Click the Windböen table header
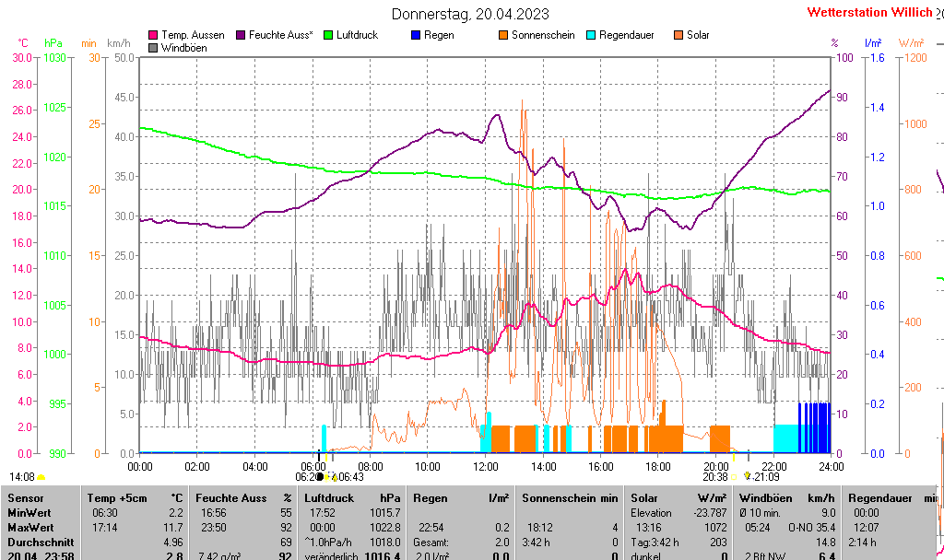944x560 pixels. (765, 498)
